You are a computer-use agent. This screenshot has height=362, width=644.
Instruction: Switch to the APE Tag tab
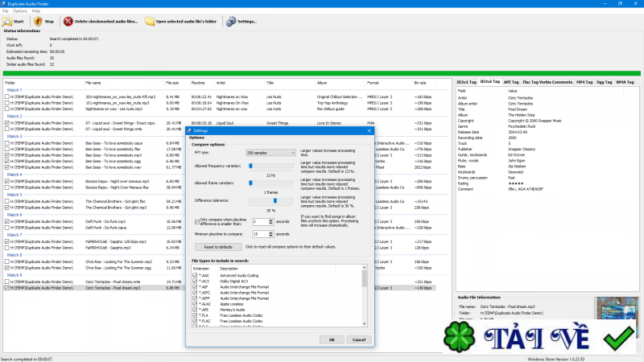(x=512, y=82)
